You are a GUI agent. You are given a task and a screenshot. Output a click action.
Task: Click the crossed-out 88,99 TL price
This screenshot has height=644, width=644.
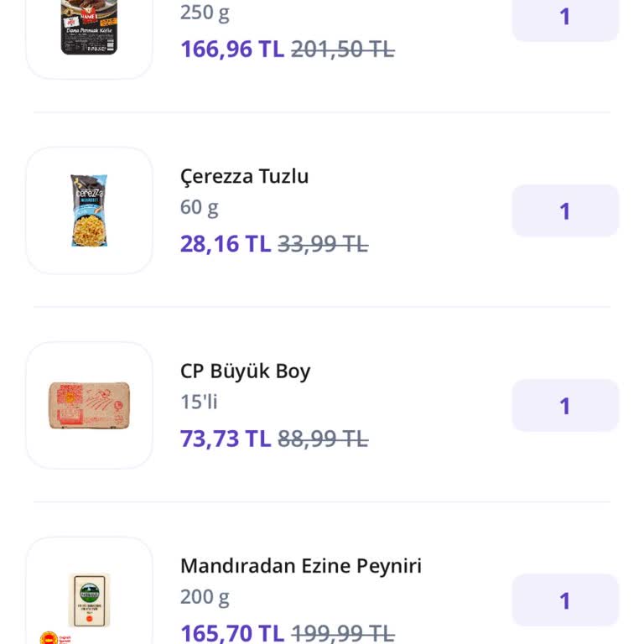(x=323, y=439)
